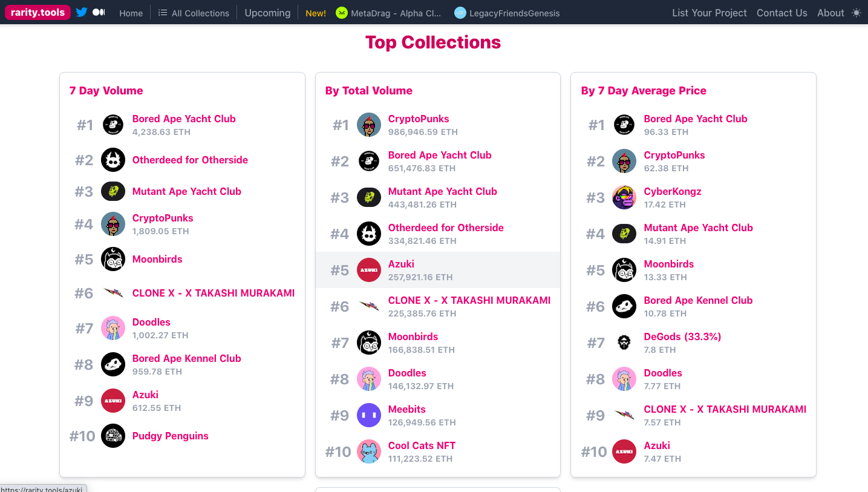Open Otherdeed for Otherside in 7 Day Volume
Image resolution: width=868 pixels, height=492 pixels.
point(190,160)
